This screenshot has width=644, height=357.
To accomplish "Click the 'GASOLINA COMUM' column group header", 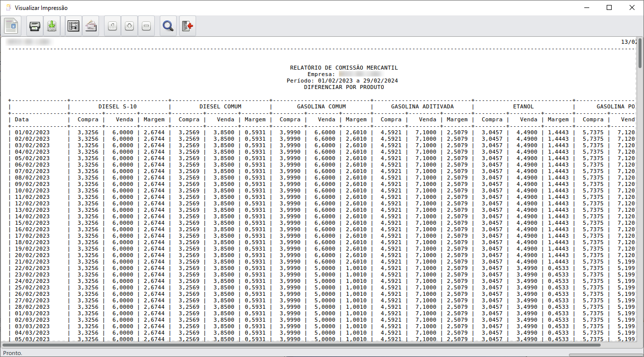I will click(x=322, y=106).
